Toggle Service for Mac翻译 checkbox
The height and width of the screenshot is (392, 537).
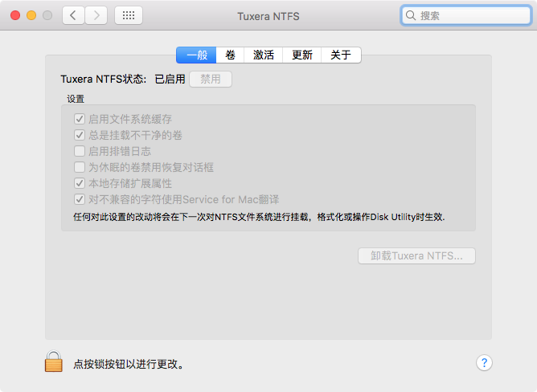click(x=80, y=199)
